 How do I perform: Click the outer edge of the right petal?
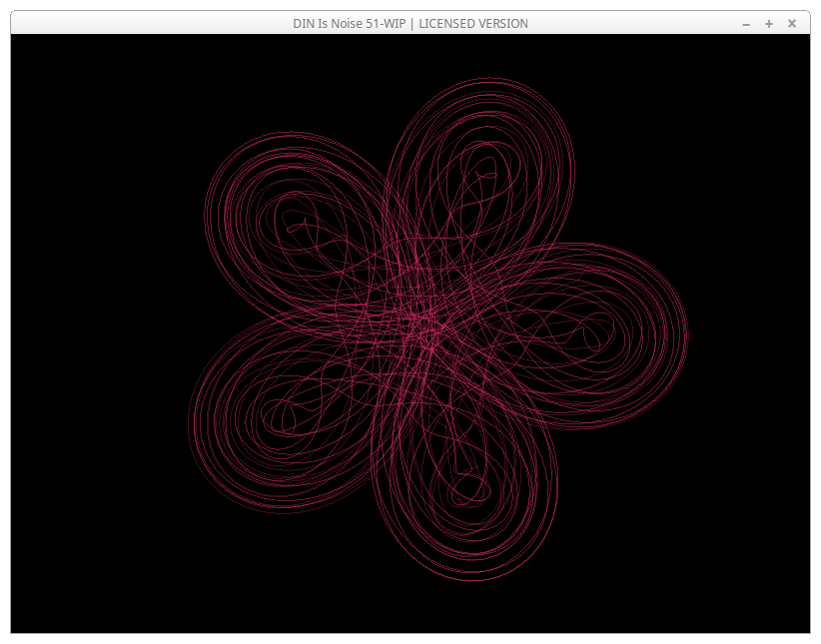click(x=687, y=334)
